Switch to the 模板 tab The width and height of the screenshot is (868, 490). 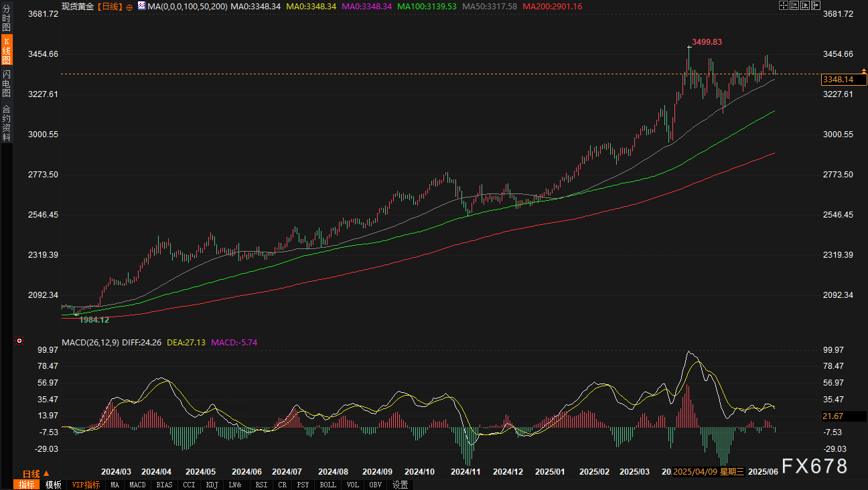[x=54, y=485]
